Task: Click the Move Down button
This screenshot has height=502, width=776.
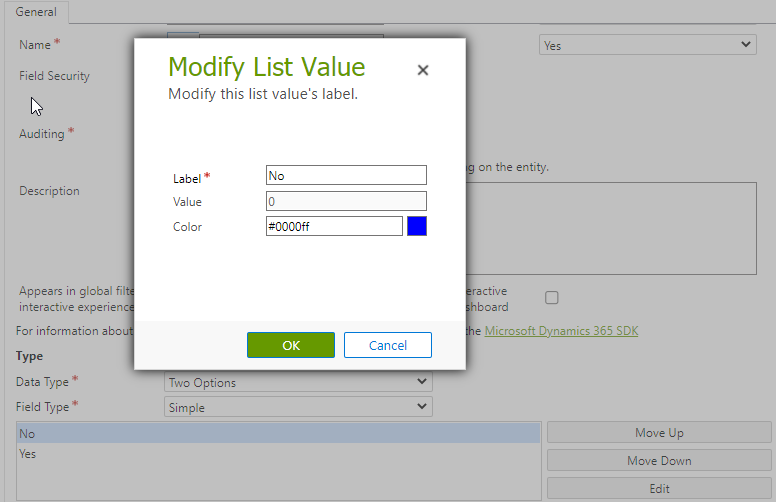Action: tap(659, 460)
